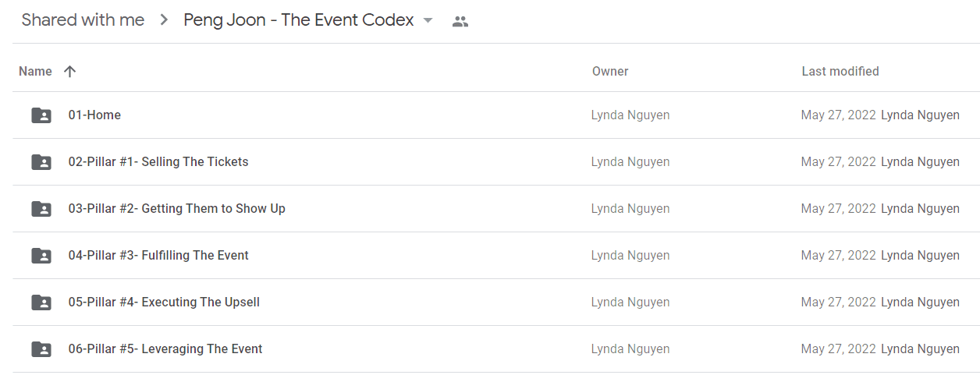This screenshot has height=375, width=980.
Task: Click the shared folder icon for 05-Pillar #4
Action: (x=41, y=302)
